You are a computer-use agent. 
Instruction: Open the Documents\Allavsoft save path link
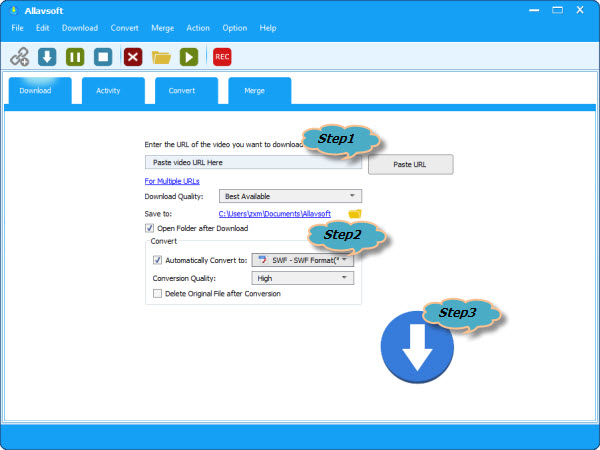coord(275,214)
